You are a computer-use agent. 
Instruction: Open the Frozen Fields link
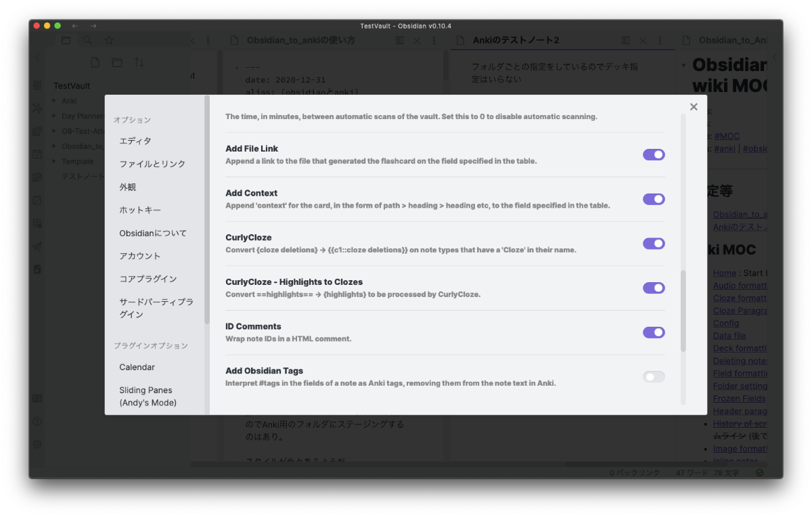740,399
